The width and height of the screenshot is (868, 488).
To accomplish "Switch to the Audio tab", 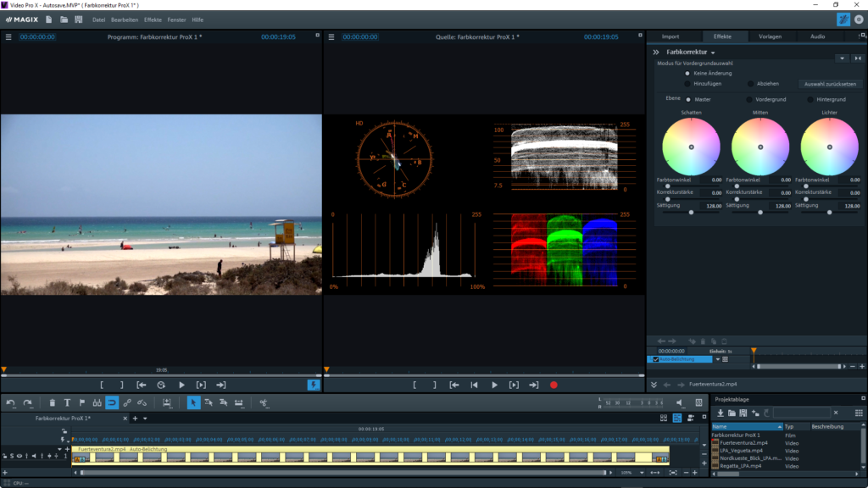I will point(818,36).
